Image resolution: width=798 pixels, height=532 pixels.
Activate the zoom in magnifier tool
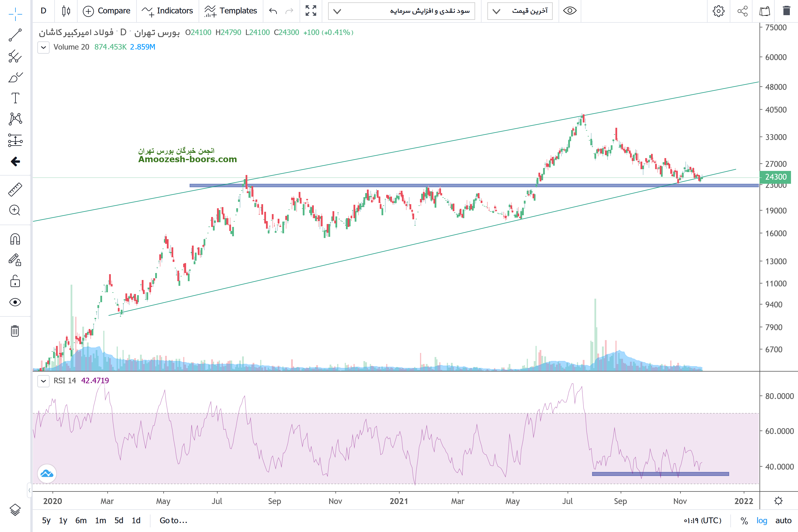click(15, 210)
